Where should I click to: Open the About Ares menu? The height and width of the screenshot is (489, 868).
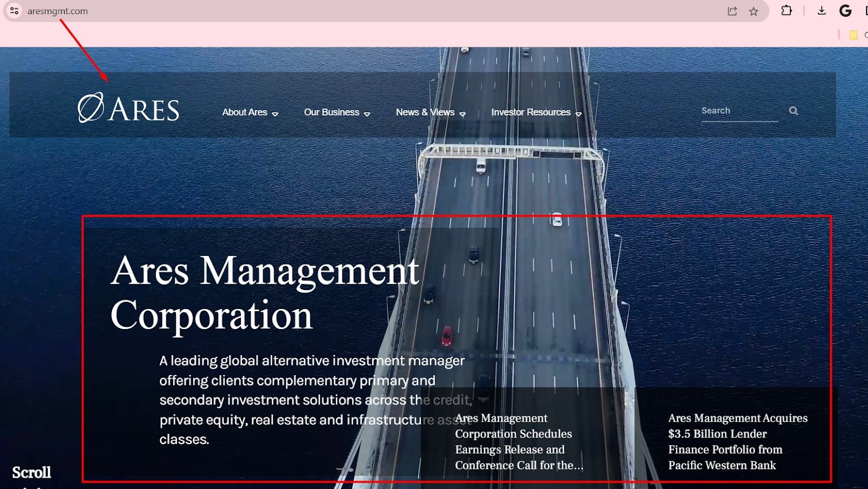[x=245, y=112]
